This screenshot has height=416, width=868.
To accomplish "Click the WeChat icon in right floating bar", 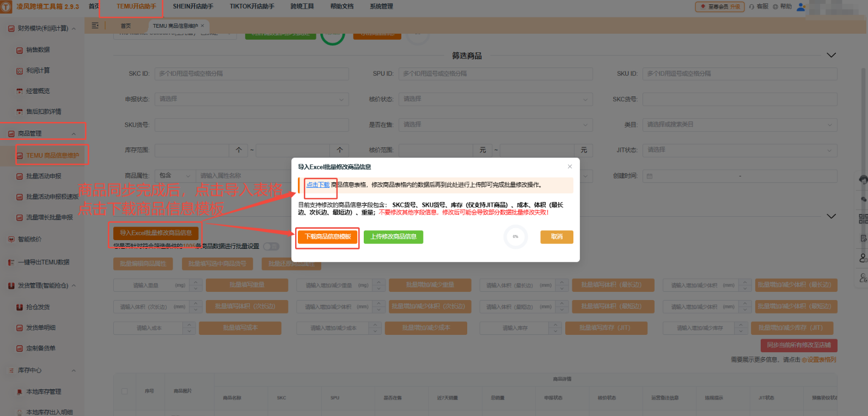I will (863, 199).
